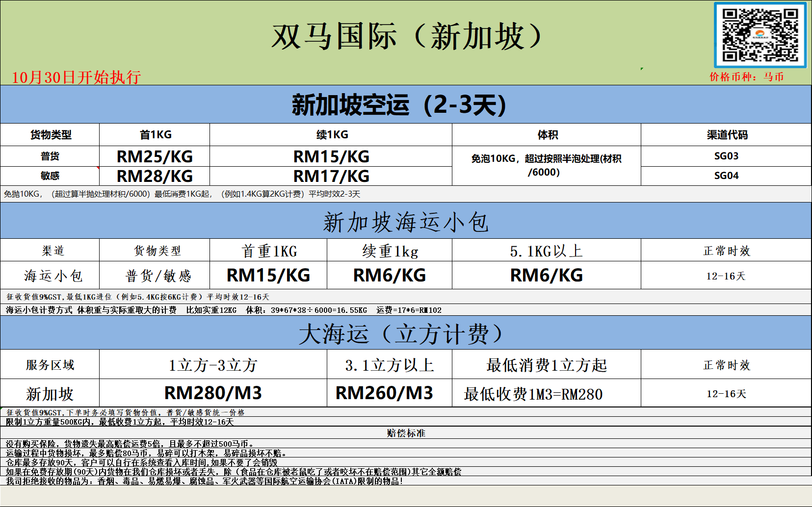Select channel code SG04
This screenshot has width=812, height=507.
pyautogui.click(x=726, y=176)
